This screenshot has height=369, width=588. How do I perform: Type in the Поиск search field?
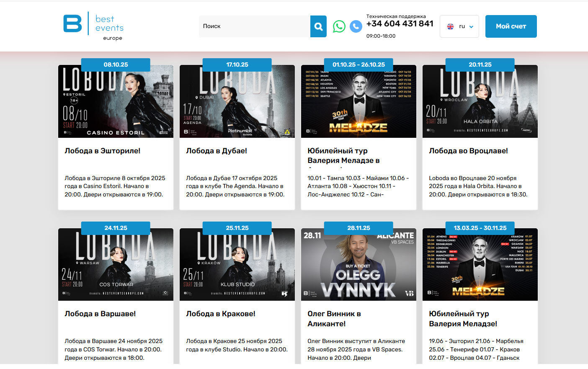click(x=254, y=26)
